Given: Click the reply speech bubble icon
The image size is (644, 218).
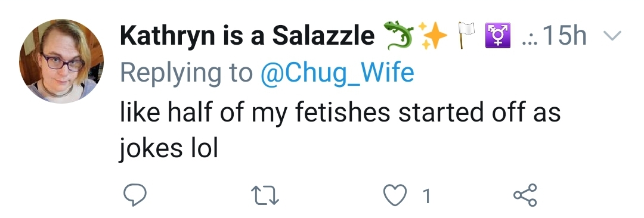Looking at the screenshot, I should coord(135,195).
